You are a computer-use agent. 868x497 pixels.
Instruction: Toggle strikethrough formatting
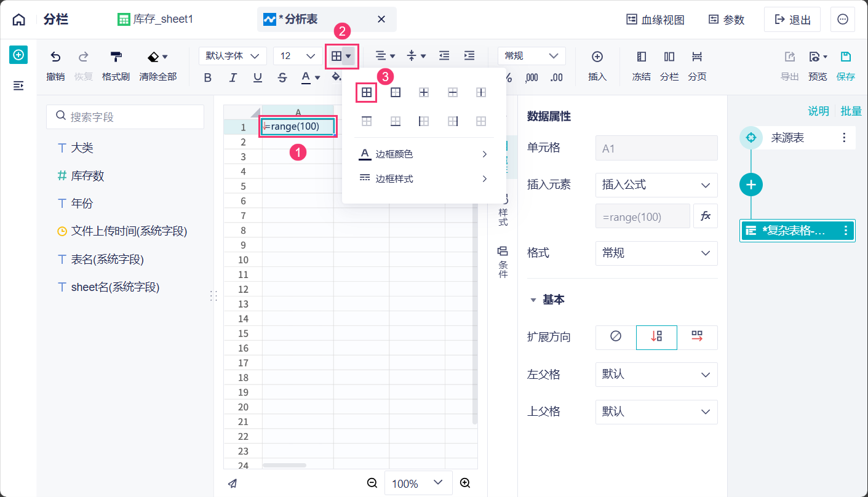(x=282, y=78)
